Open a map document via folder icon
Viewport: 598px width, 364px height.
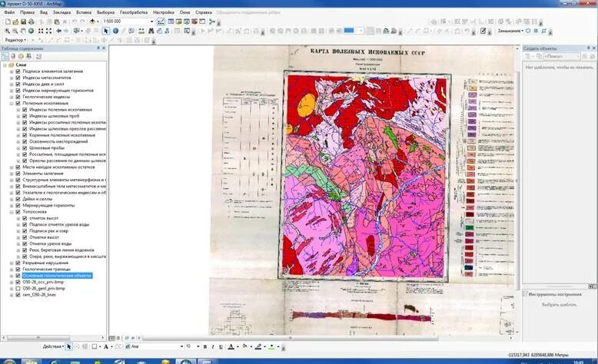tap(16, 22)
